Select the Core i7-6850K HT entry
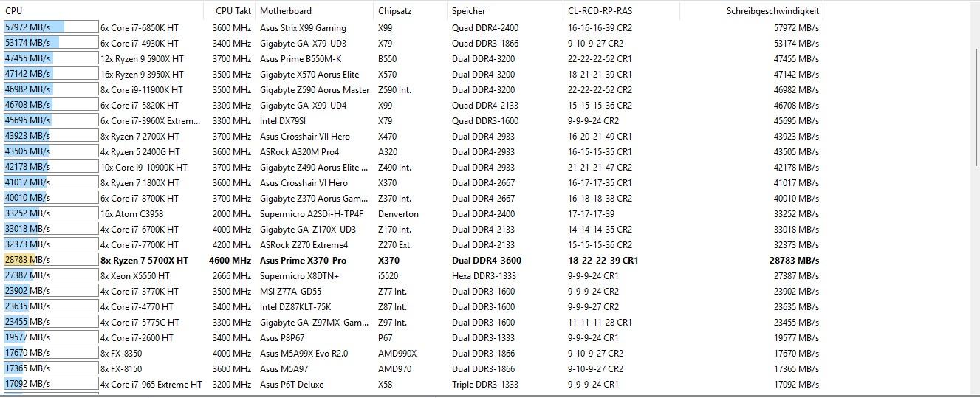 click(x=140, y=28)
